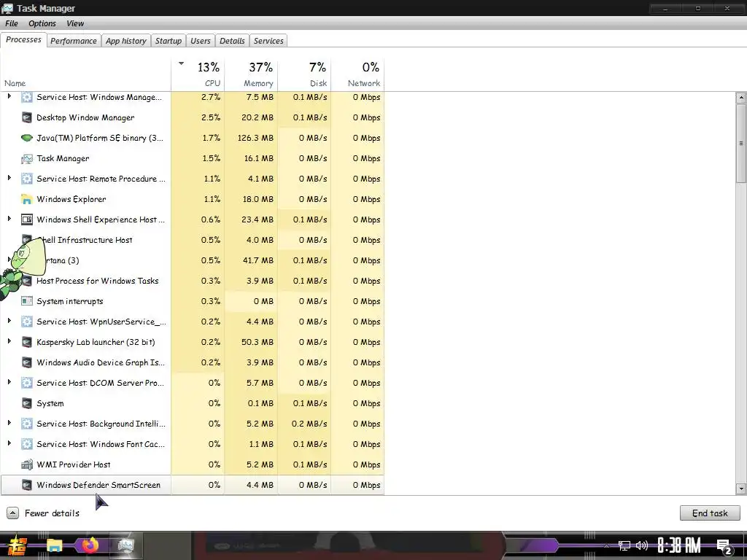The height and width of the screenshot is (560, 747).
Task: Click the Windows Audio Device Graph icon
Action: (x=27, y=362)
